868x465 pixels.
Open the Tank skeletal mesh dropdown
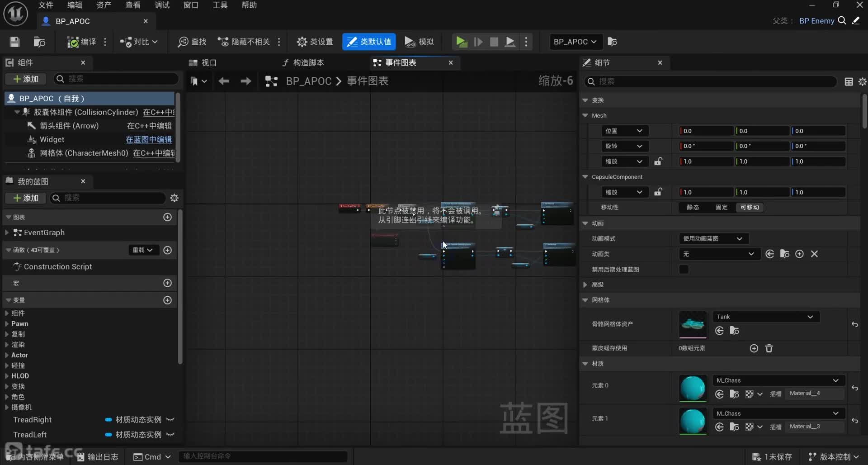tap(766, 317)
